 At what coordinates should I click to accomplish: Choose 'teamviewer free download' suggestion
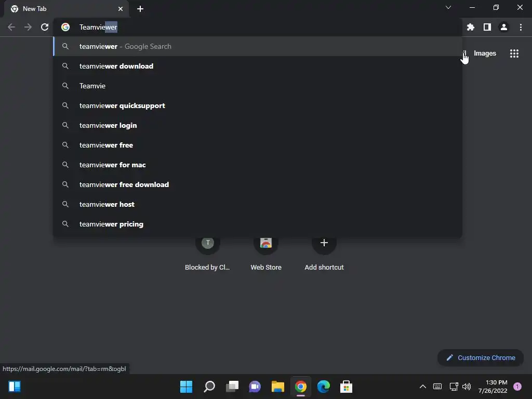pos(258,184)
